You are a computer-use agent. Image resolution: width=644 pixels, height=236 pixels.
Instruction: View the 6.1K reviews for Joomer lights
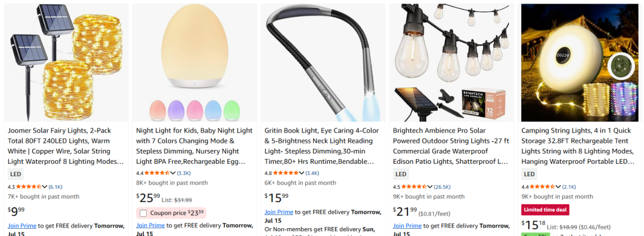(55, 187)
